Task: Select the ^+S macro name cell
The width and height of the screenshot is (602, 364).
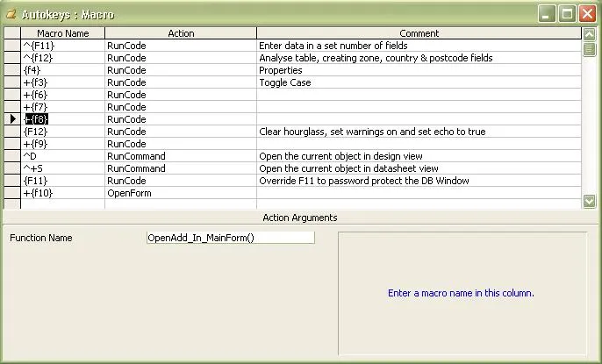Action: (x=62, y=168)
